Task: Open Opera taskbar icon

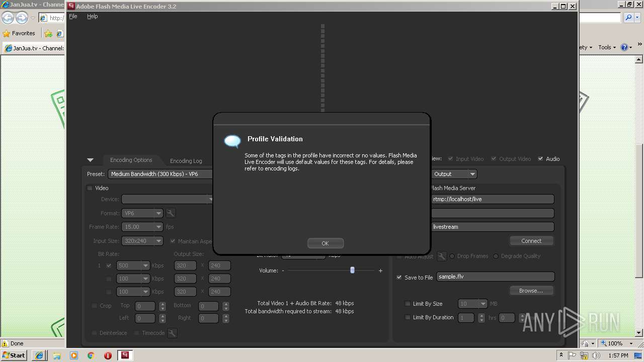Action: 108,355
